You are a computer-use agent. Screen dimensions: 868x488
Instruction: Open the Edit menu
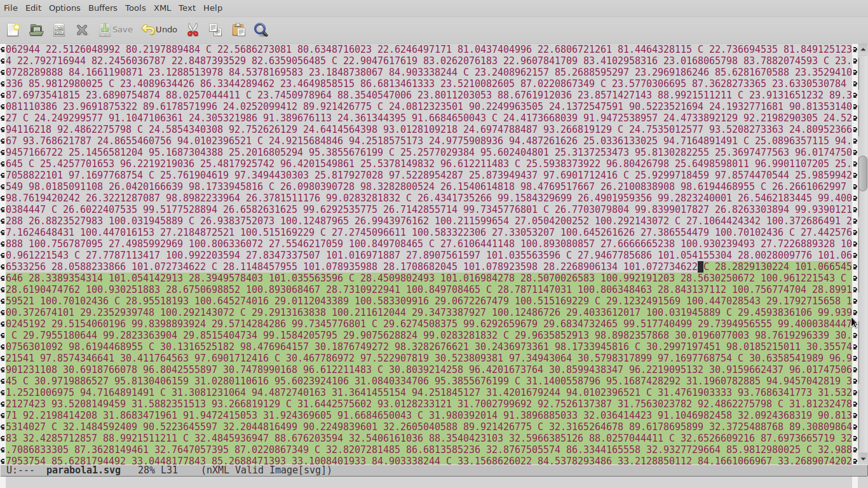point(33,8)
